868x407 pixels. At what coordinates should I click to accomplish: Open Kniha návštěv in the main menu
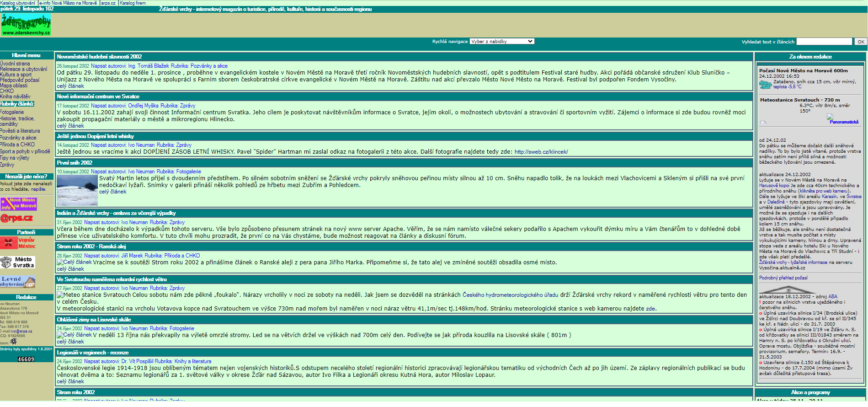point(15,96)
